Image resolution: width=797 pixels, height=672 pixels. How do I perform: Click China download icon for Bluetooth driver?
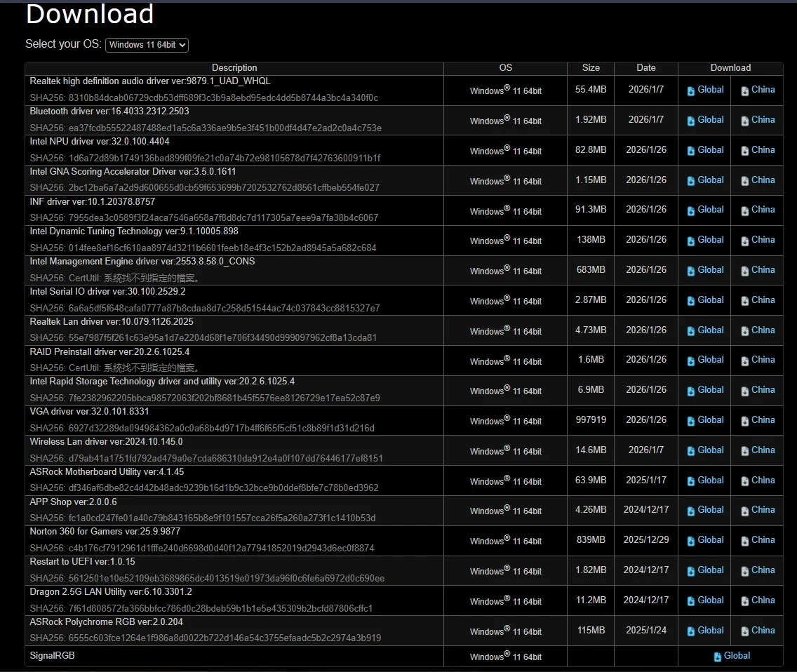[x=744, y=121]
